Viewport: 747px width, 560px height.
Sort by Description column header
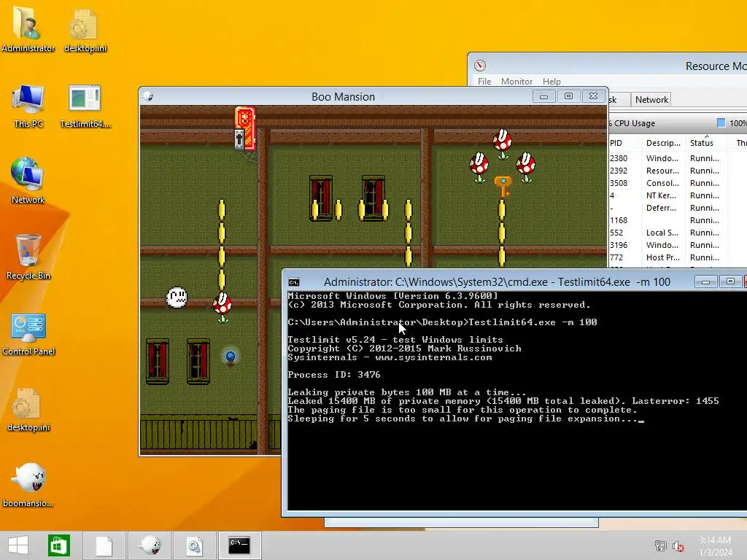[x=663, y=143]
